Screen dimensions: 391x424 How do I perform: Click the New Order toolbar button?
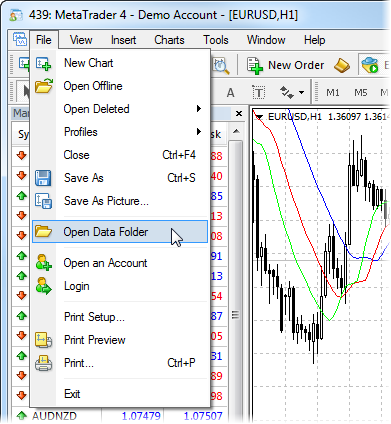[285, 65]
